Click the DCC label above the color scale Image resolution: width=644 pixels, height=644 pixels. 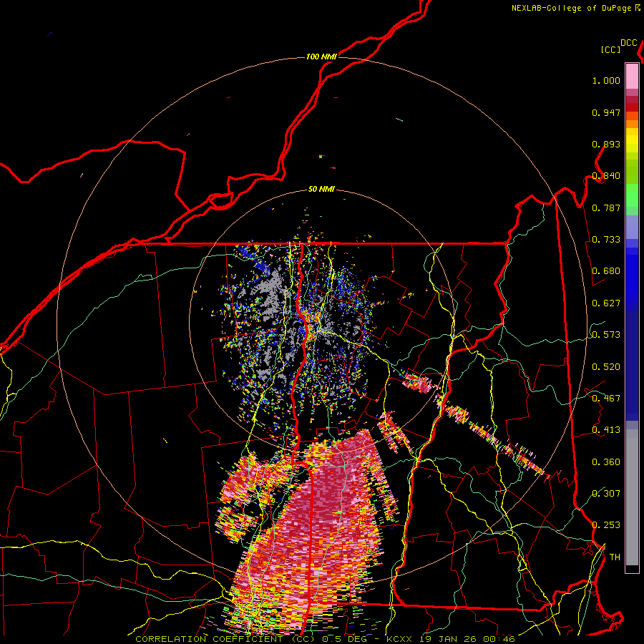coord(628,43)
